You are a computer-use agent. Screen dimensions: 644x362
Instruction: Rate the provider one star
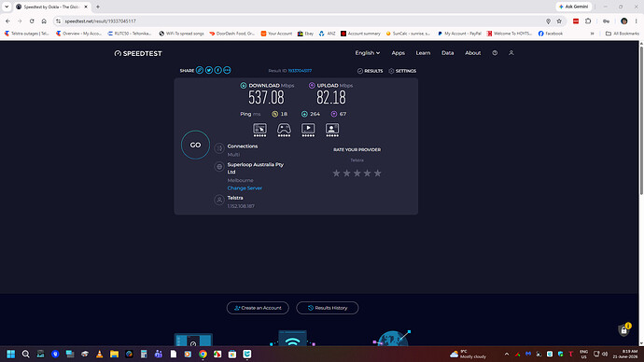click(336, 174)
